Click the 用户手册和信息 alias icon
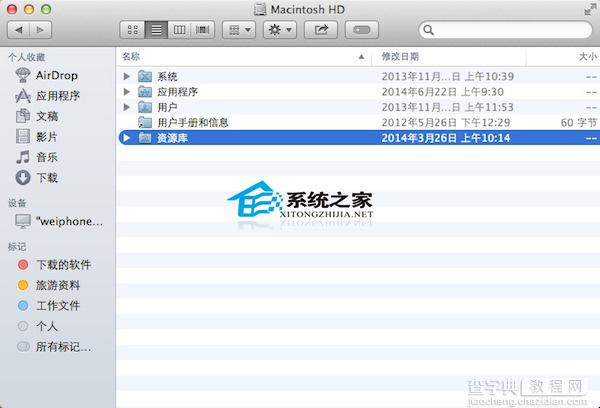Viewport: 600px width, 408px height. 145,122
